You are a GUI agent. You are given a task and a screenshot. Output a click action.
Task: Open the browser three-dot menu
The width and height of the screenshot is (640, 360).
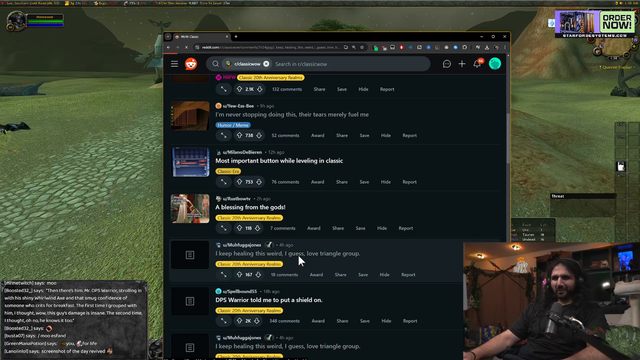point(505,47)
